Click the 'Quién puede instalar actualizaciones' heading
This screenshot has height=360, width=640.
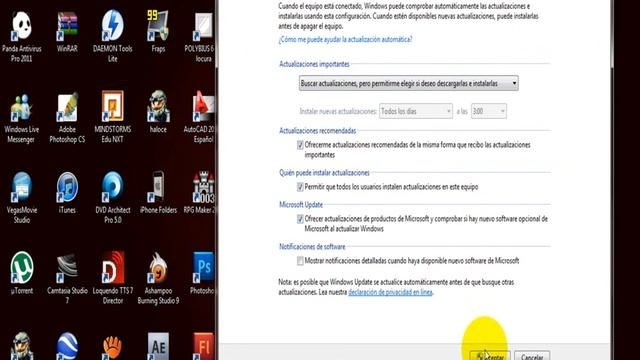tap(324, 173)
